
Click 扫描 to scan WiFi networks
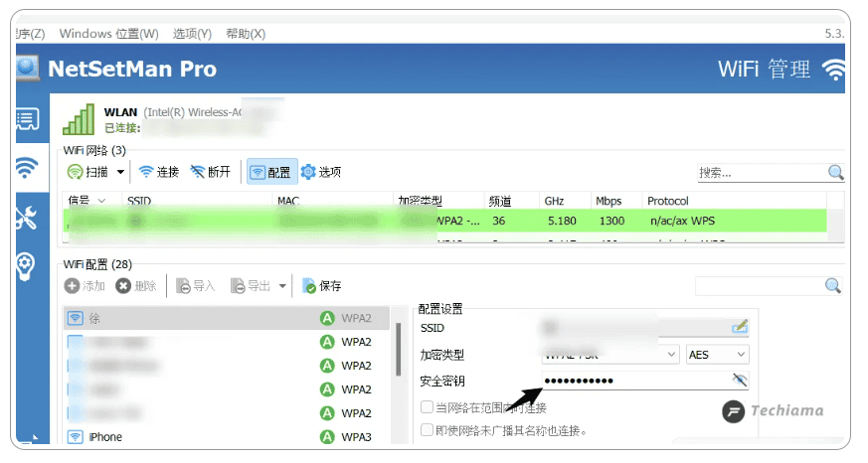(x=87, y=172)
